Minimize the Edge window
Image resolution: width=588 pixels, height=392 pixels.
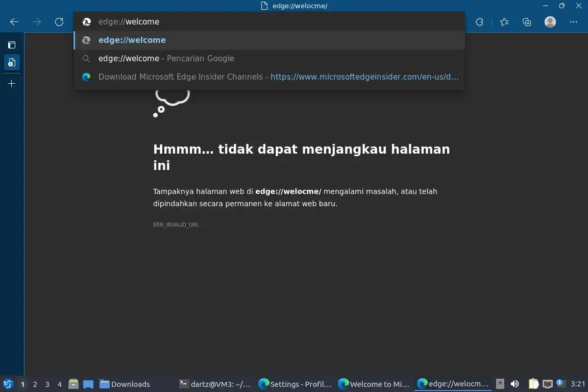[x=546, y=6]
